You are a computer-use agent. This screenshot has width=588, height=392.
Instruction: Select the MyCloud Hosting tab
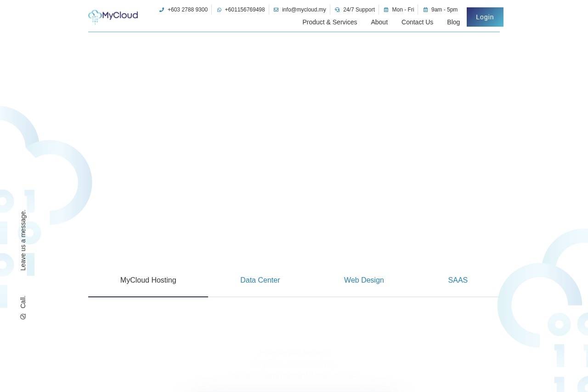148,280
